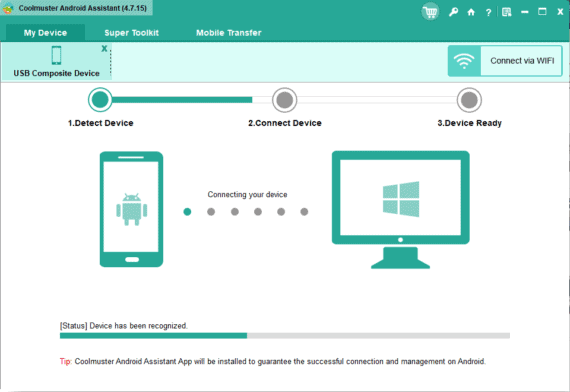Select the USB Composite Device tab
Screen dimensions: 570x392
pos(56,61)
